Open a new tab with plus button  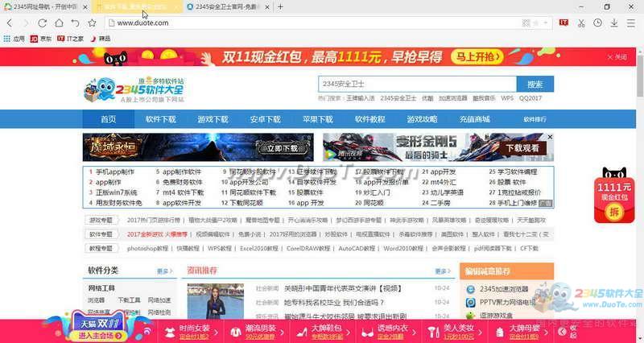coord(280,6)
